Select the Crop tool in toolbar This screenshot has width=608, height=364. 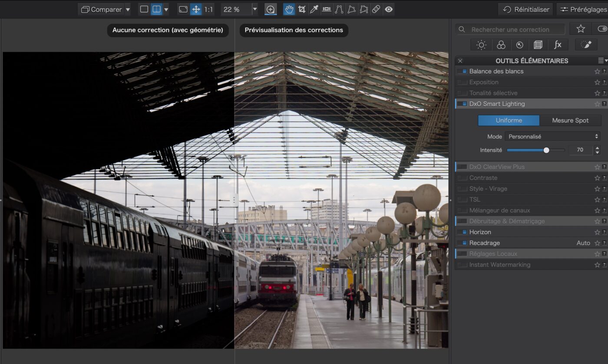[x=301, y=9]
